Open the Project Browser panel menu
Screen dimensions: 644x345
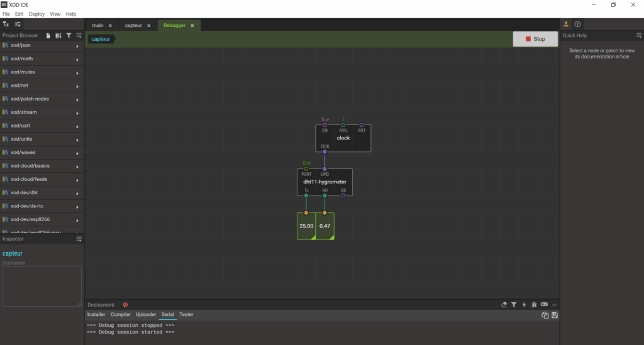click(x=79, y=36)
